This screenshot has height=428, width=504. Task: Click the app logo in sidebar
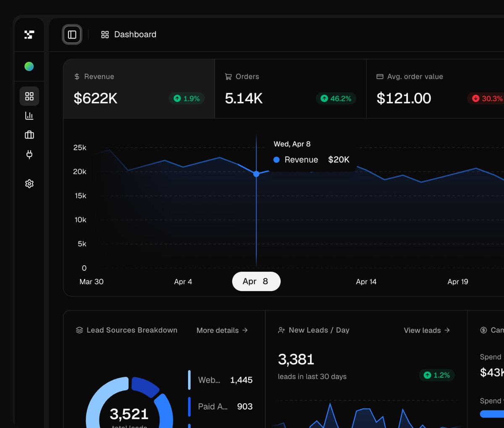point(29,34)
